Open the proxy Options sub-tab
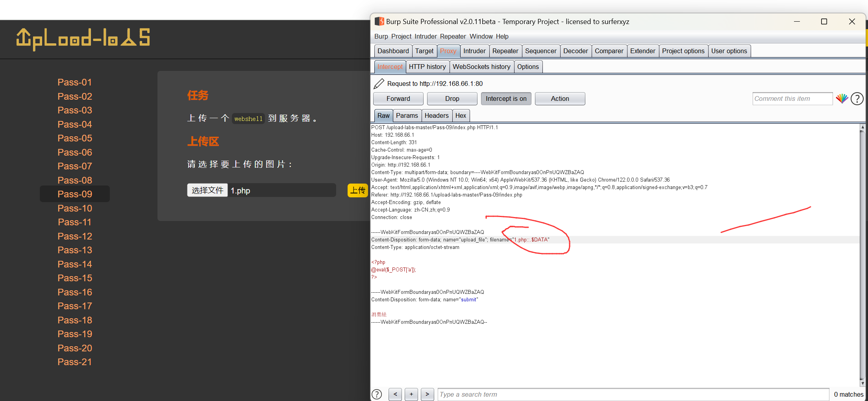 click(x=528, y=67)
